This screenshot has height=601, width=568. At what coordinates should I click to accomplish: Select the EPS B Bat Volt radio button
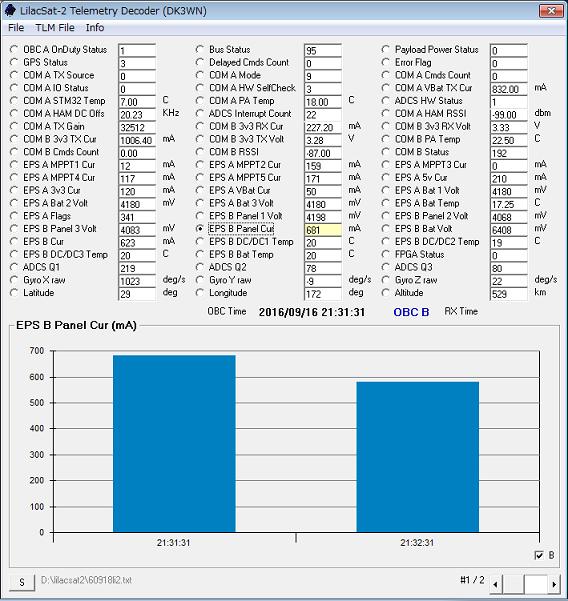(x=386, y=228)
